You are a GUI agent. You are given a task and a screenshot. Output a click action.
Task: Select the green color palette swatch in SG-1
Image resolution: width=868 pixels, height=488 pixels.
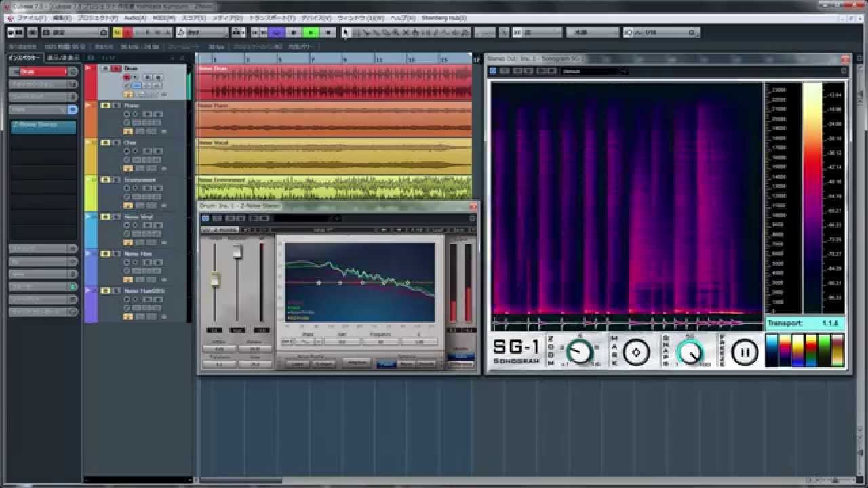click(x=825, y=350)
